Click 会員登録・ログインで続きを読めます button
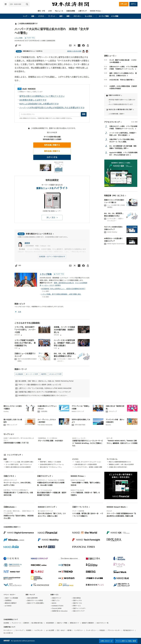141x644 pixels. tap(52, 257)
